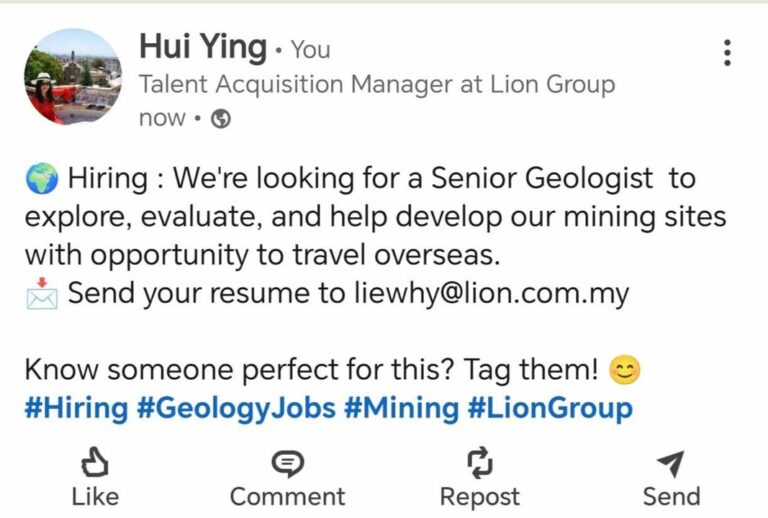The height and width of the screenshot is (518, 768).
Task: Open Hui Ying's profile name link
Action: (203, 47)
